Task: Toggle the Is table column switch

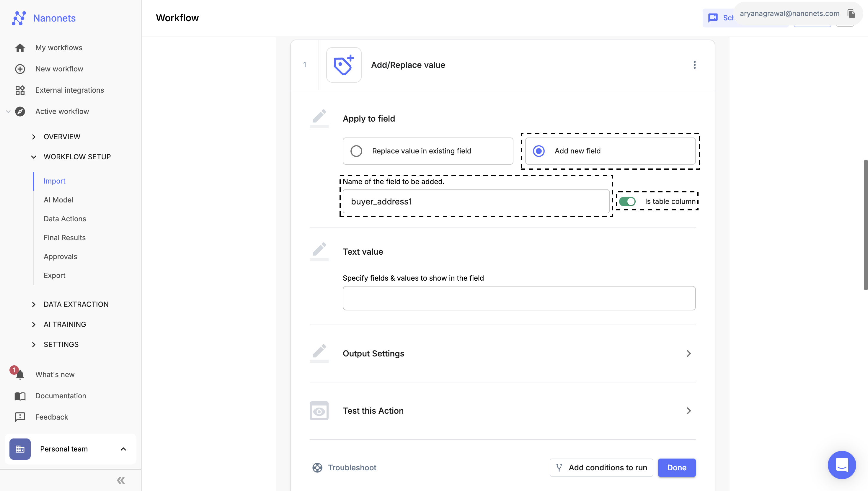Action: point(628,202)
